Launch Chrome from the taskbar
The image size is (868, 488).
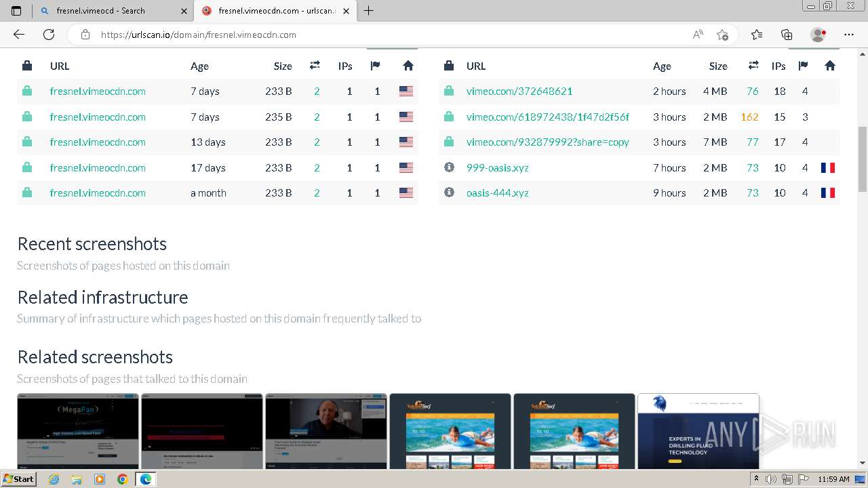[x=122, y=479]
